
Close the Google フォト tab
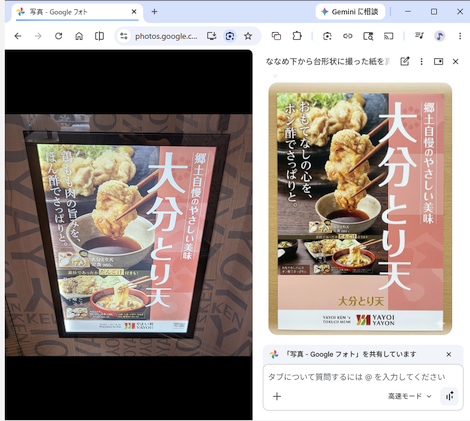pyautogui.click(x=134, y=12)
